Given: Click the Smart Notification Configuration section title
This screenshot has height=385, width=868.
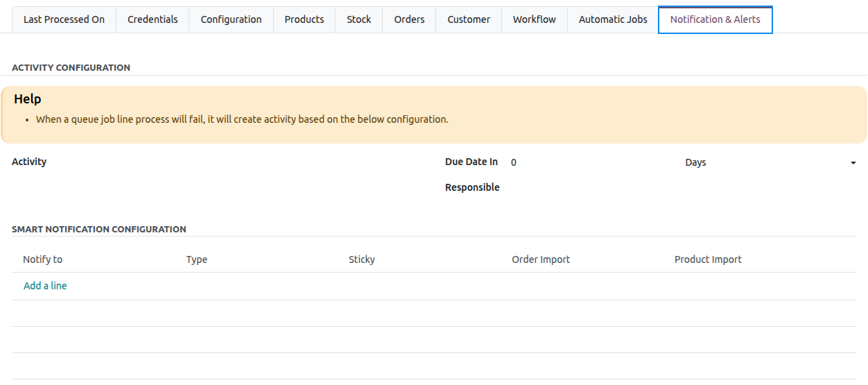Looking at the screenshot, I should tap(99, 229).
